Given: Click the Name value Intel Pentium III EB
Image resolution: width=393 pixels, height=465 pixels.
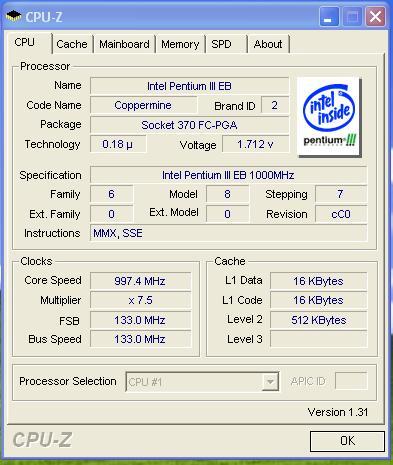Looking at the screenshot, I should click(189, 86).
